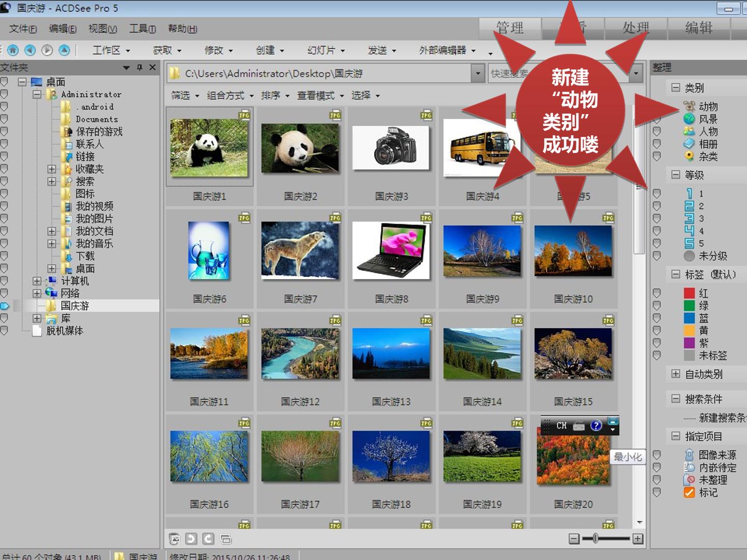Click the 杂类 flower category icon
Image resolution: width=747 pixels, height=560 pixels.
(x=689, y=156)
